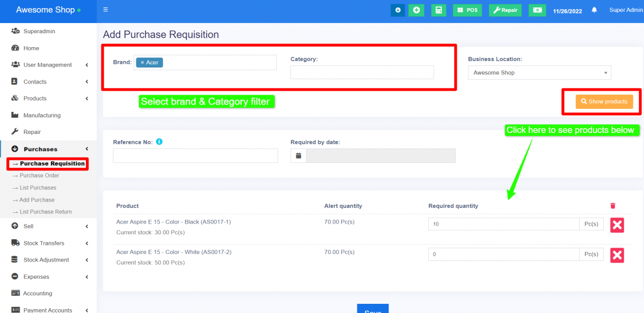This screenshot has height=313, width=644.
Task: Click the trash icon above the product rows
Action: click(x=612, y=205)
